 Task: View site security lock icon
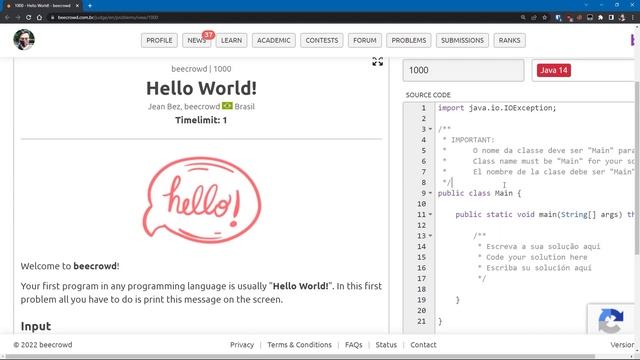(53, 18)
